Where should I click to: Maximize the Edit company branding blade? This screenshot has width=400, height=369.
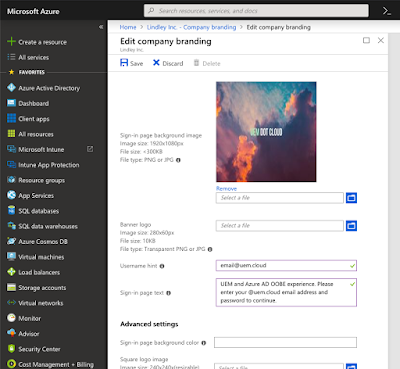click(x=366, y=40)
